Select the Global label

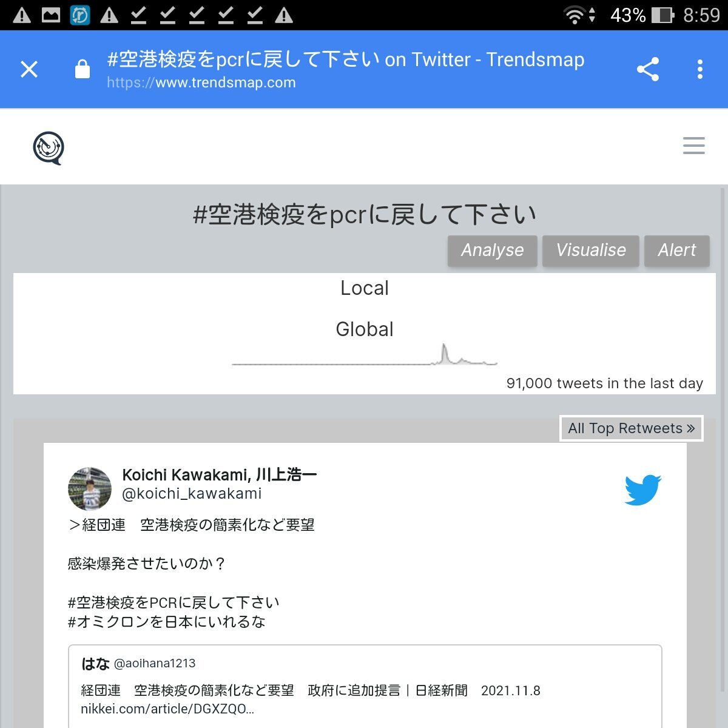[365, 329]
